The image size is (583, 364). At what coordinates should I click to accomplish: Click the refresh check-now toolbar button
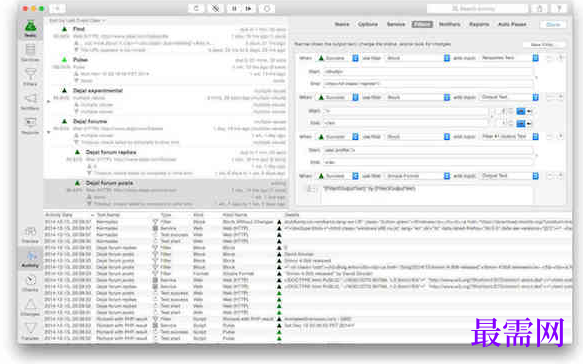196,8
